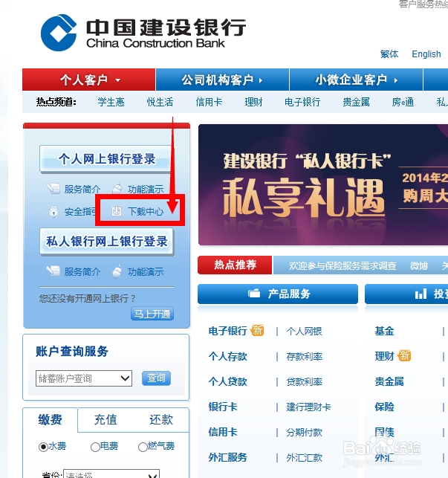Open the 理财 investment link with 新 badge
This screenshot has height=478, width=448.
coord(384,356)
